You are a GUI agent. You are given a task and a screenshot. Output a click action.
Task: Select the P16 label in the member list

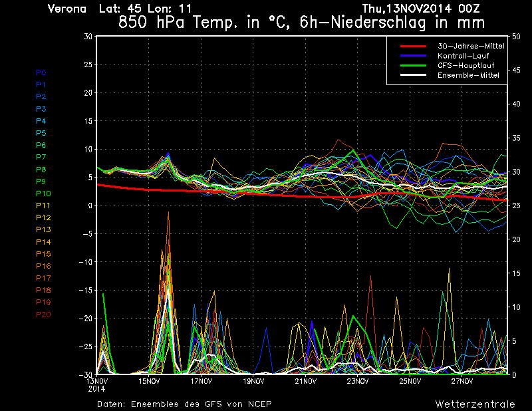click(43, 266)
